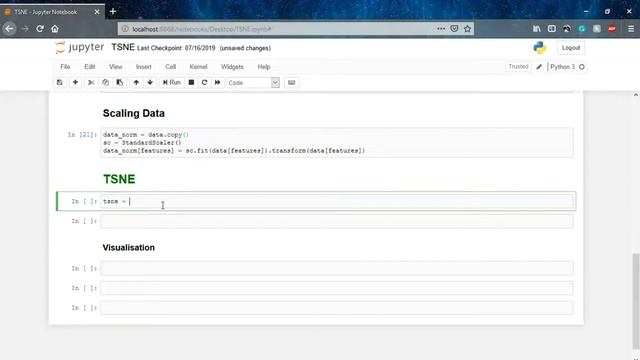Select second empty cell under Visualisation
640x360 pixels.
click(x=337, y=288)
